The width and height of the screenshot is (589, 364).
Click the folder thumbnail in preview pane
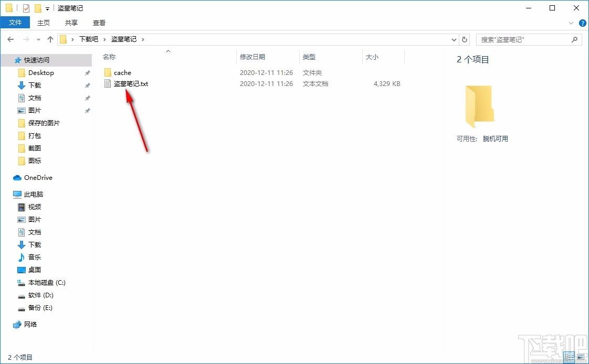click(x=479, y=106)
